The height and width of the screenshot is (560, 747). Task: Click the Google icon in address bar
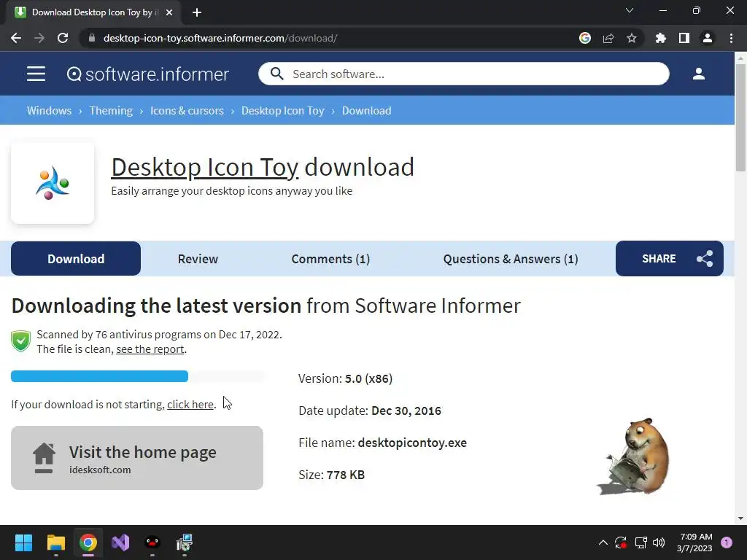click(585, 38)
